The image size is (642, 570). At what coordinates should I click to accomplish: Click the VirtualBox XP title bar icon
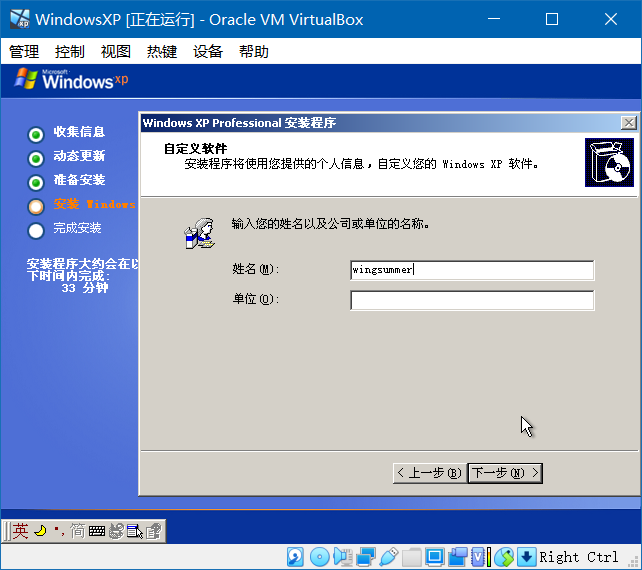(x=20, y=19)
